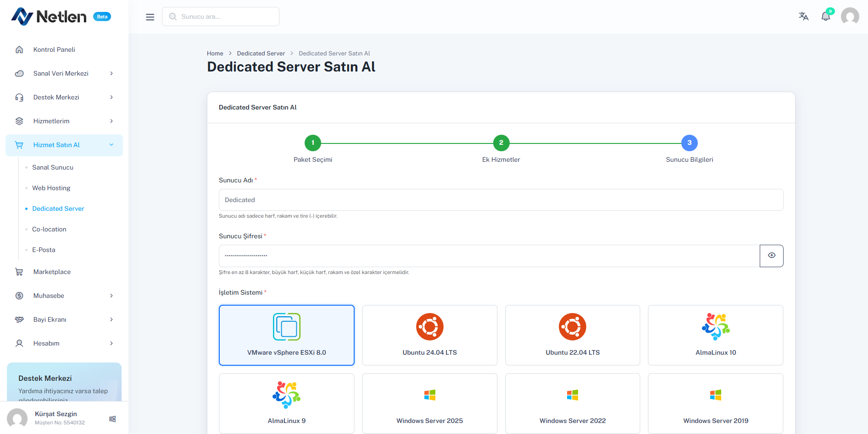Open the top-right user avatar menu
This screenshot has width=868, height=434.
click(x=850, y=16)
